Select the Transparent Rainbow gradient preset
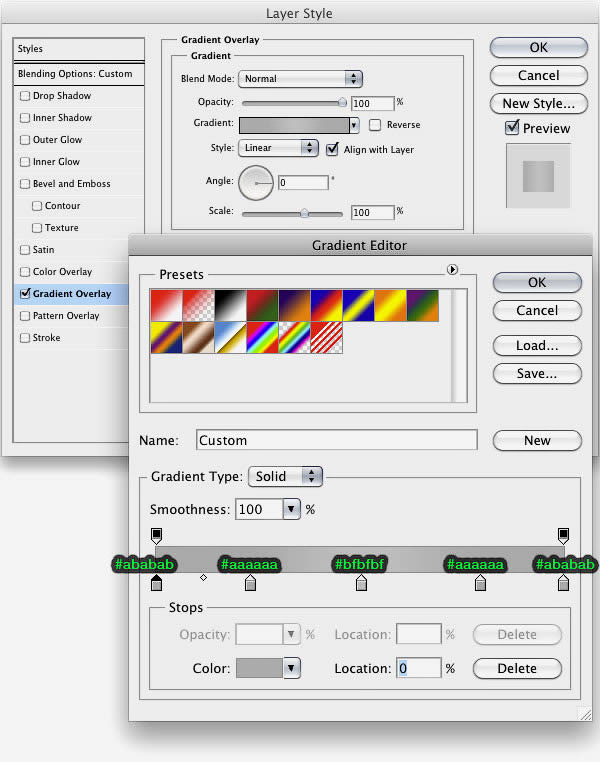The image size is (600, 762). click(294, 337)
